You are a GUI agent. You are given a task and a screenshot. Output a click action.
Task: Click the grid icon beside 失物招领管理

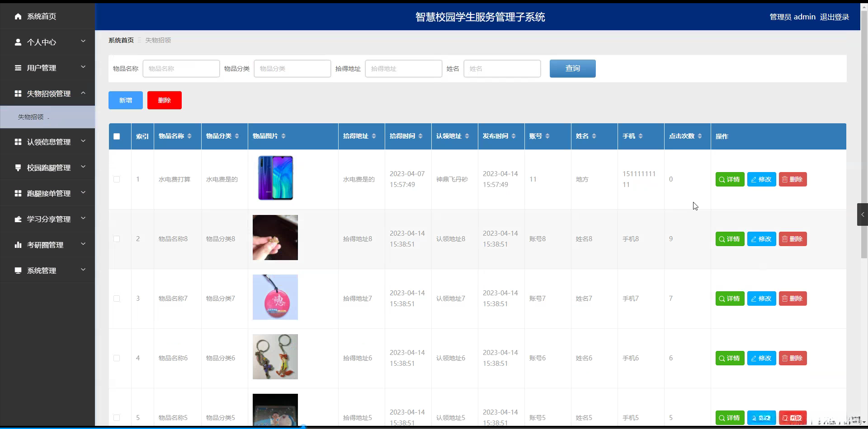pyautogui.click(x=18, y=94)
